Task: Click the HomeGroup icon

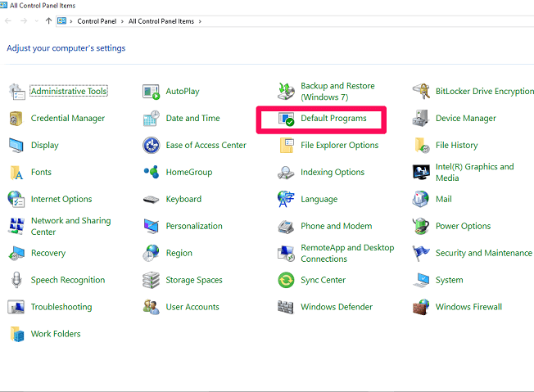Action: pos(152,172)
